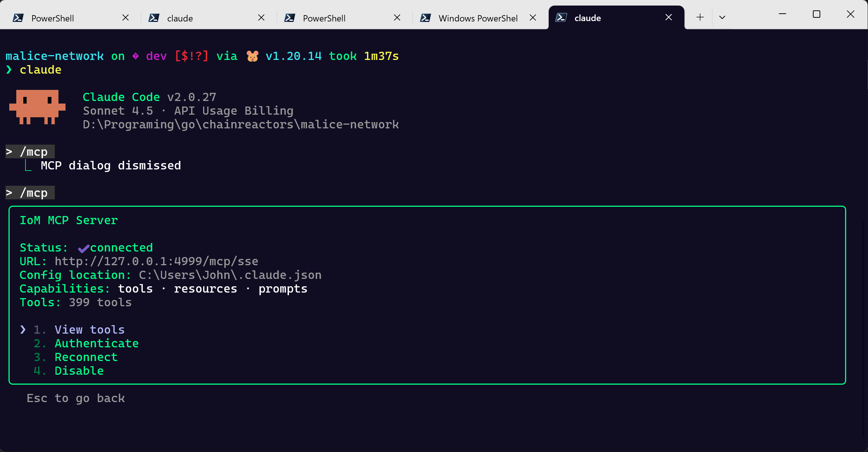This screenshot has height=452, width=868.
Task: Open a new terminal tab with plus
Action: click(x=700, y=17)
